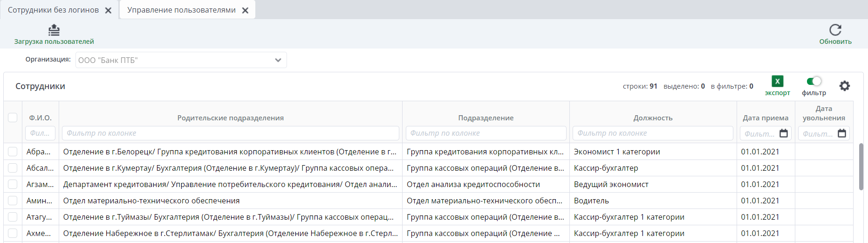Select Отделение в г.Белорецк parent cell
This screenshot has width=868, height=243.
231,152
